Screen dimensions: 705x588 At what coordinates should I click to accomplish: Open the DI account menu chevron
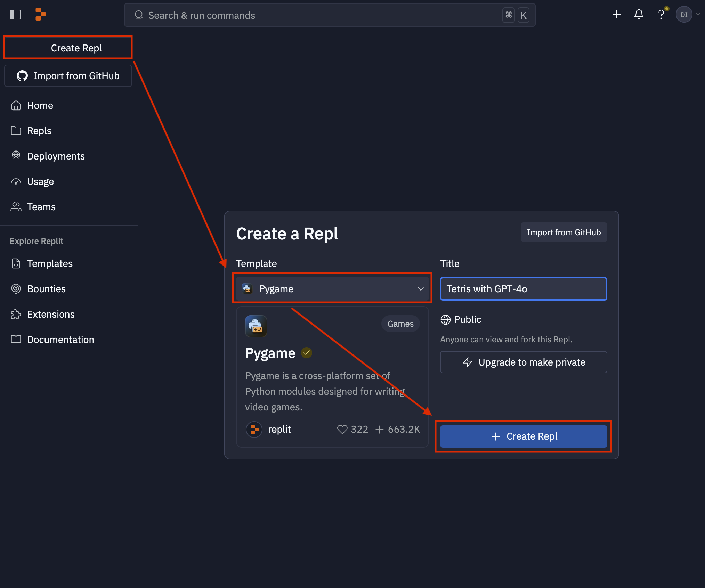698,15
